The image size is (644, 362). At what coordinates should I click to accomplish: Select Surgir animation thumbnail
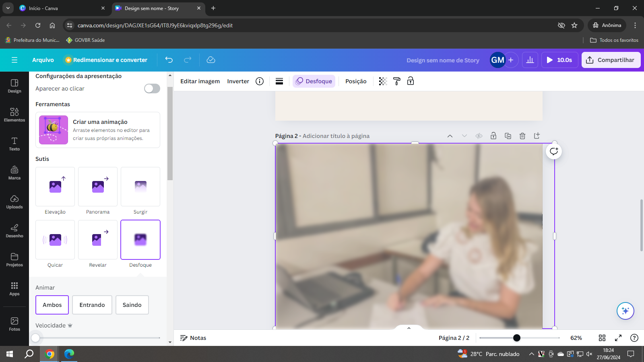pos(140,187)
